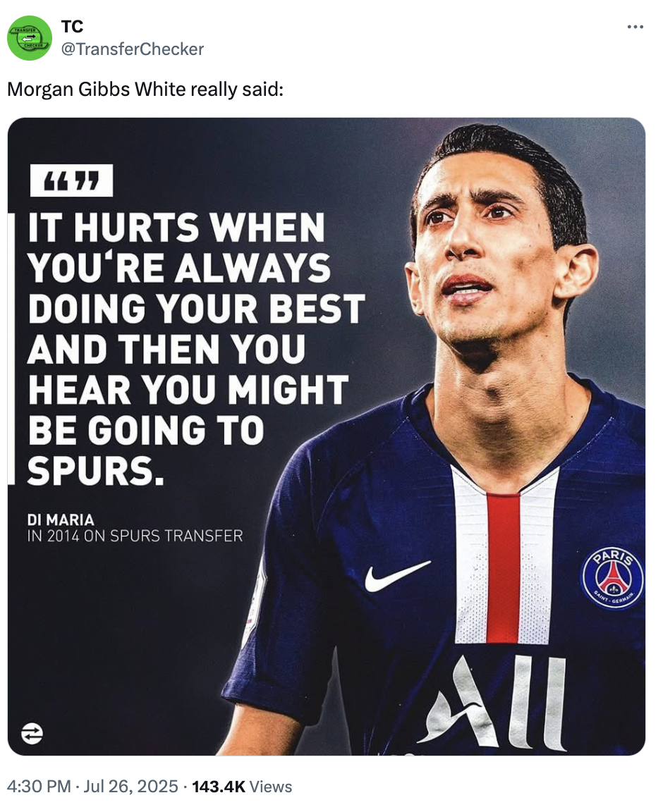
Task: Open the 4:30 PM timestamp link
Action: [39, 786]
